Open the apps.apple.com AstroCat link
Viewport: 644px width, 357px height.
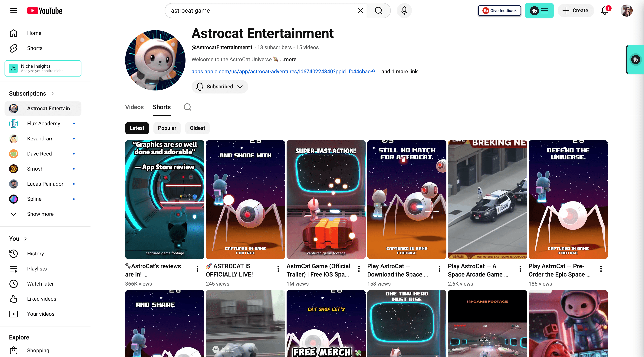284,71
